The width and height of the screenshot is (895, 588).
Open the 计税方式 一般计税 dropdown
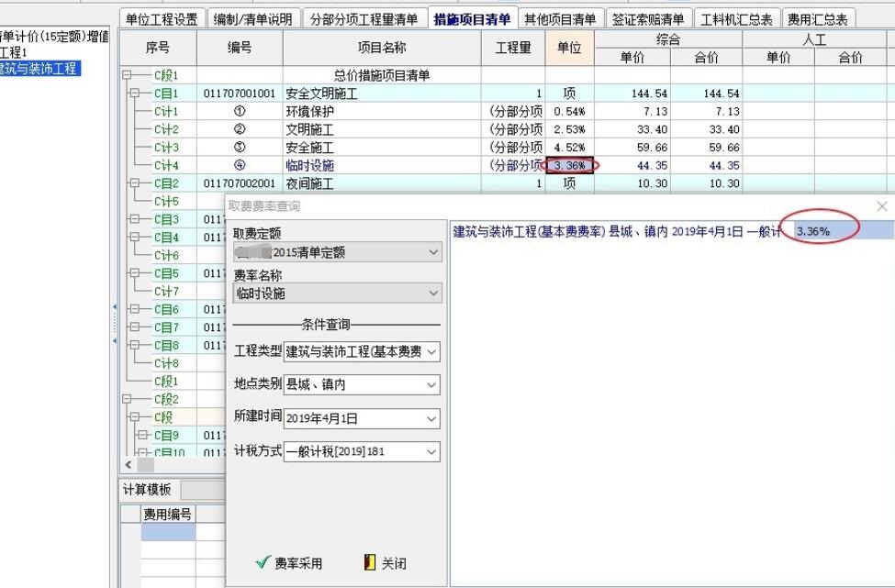tap(362, 451)
